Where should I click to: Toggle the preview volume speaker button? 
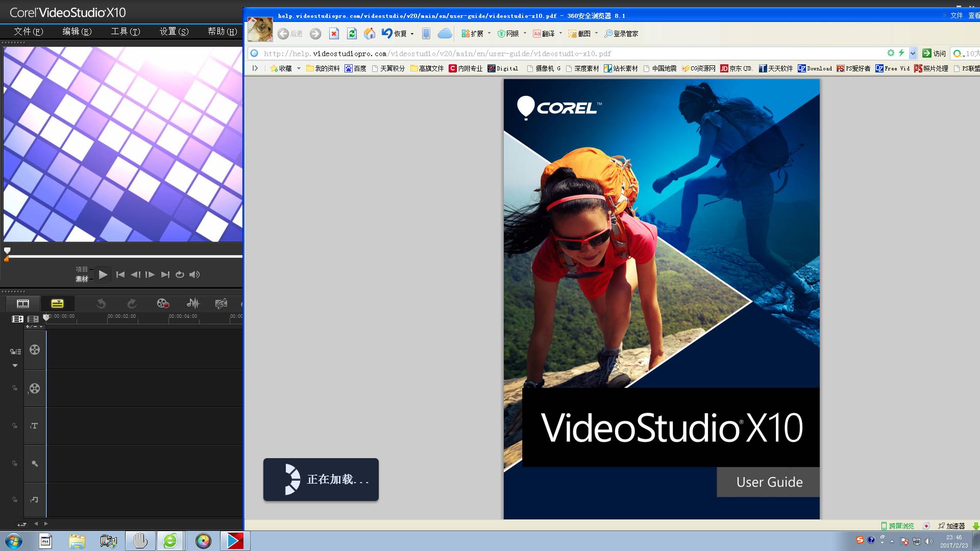click(x=194, y=274)
